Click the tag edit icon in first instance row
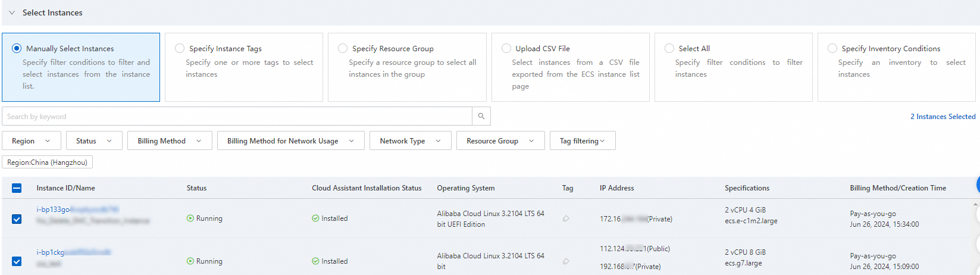This screenshot has height=275, width=980. pos(566,218)
